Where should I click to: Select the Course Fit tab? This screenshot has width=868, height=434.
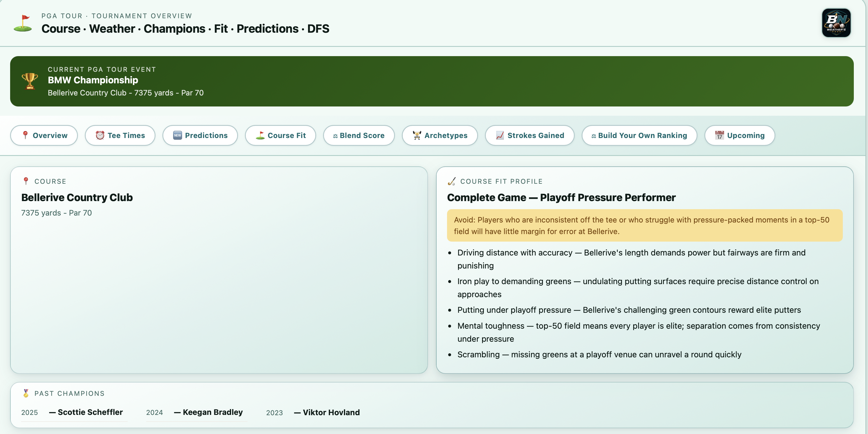coord(280,135)
